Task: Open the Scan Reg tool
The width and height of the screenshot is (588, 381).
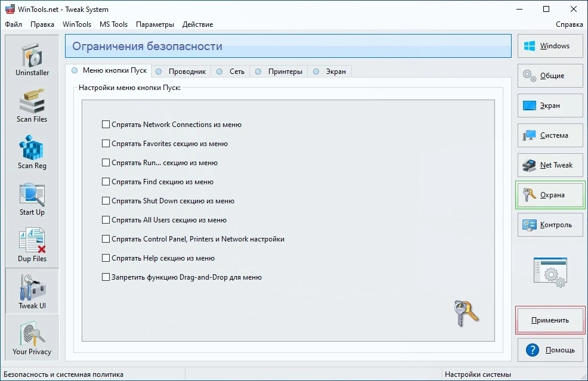Action: pos(32,152)
